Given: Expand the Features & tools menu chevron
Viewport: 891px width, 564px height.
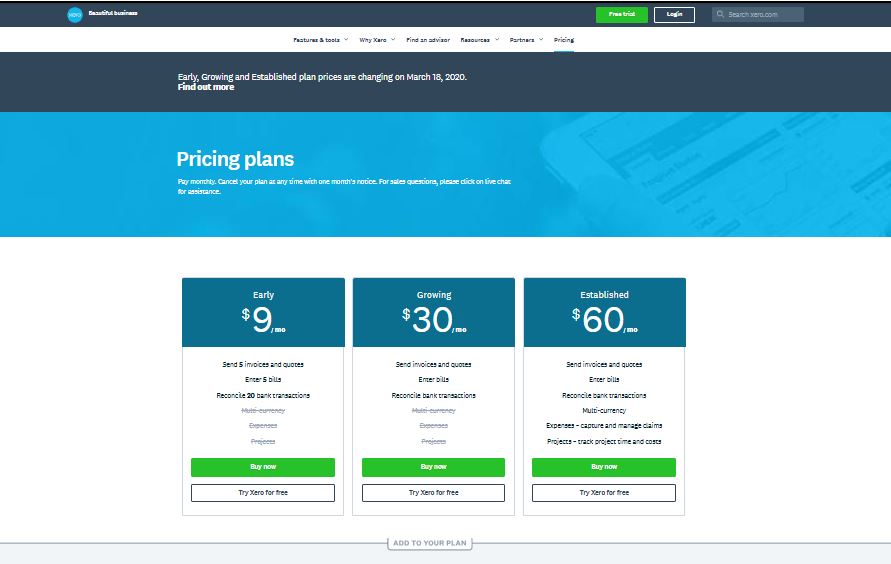Looking at the screenshot, I should click(346, 40).
